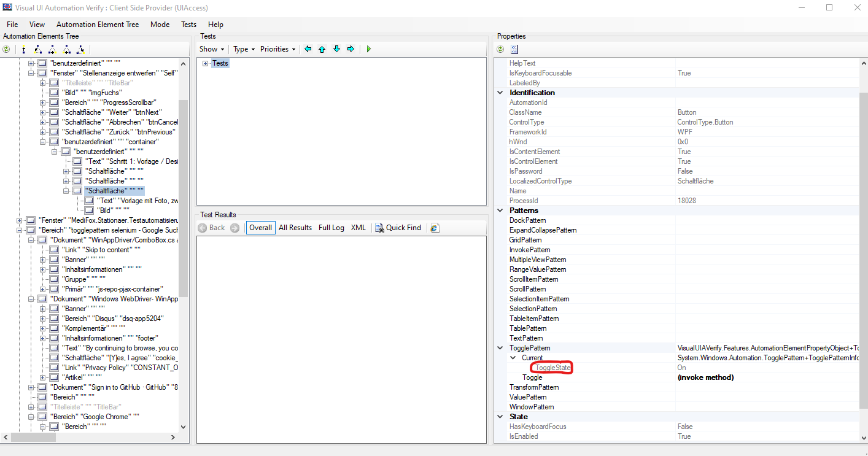Click the left cyan arrow in Tests toolbar
868x456 pixels.
click(x=308, y=48)
